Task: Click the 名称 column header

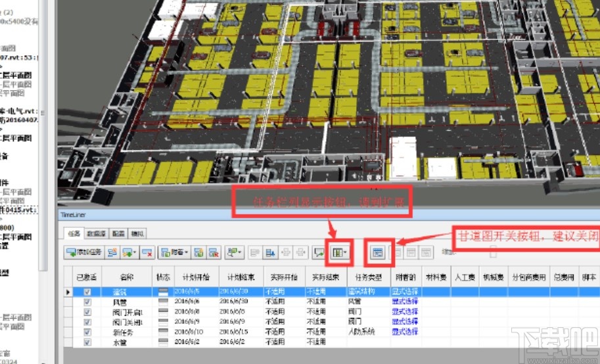Action: click(127, 277)
